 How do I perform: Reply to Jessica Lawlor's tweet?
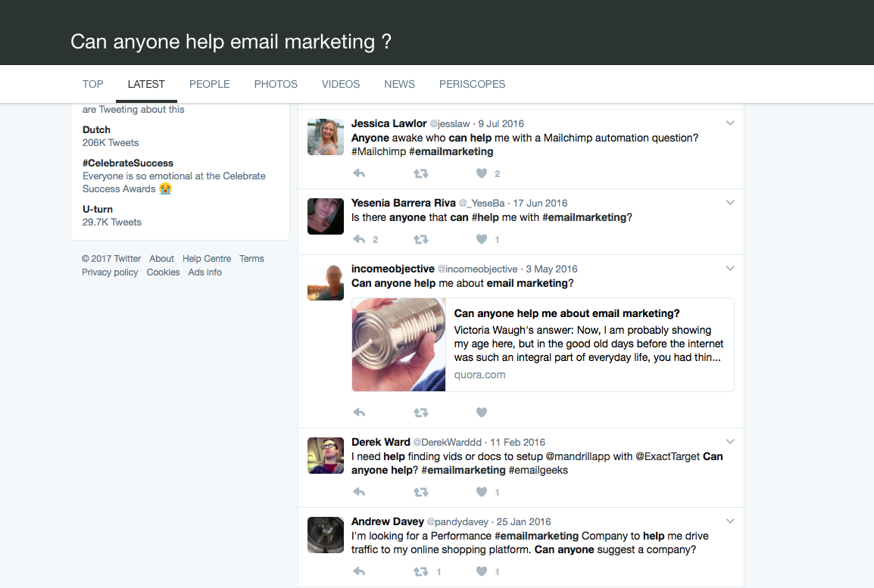[x=359, y=174]
